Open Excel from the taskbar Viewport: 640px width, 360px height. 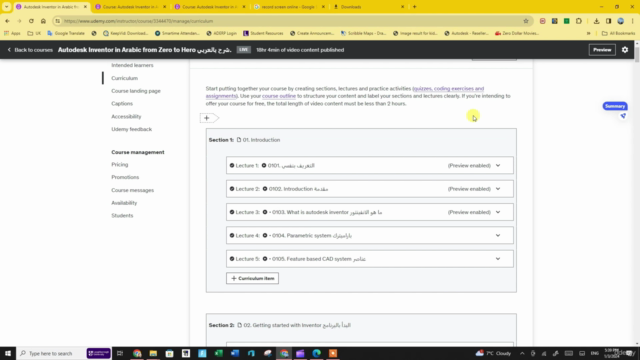tap(218, 353)
